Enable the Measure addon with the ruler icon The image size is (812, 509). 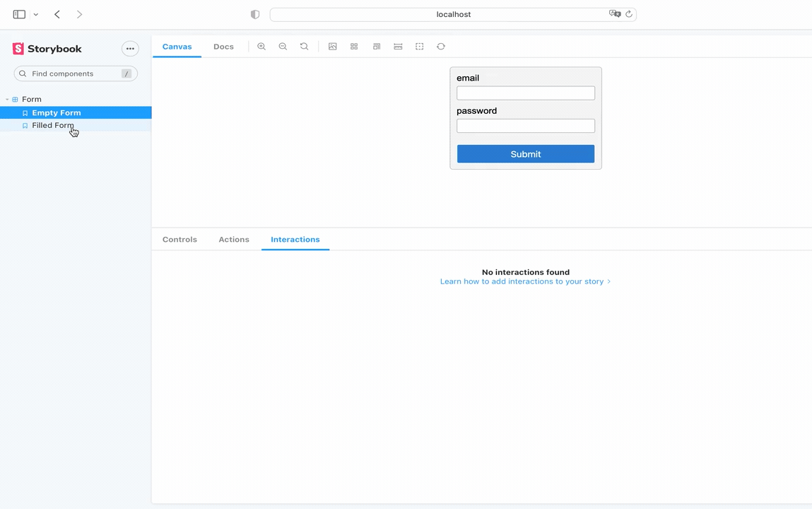click(x=398, y=46)
